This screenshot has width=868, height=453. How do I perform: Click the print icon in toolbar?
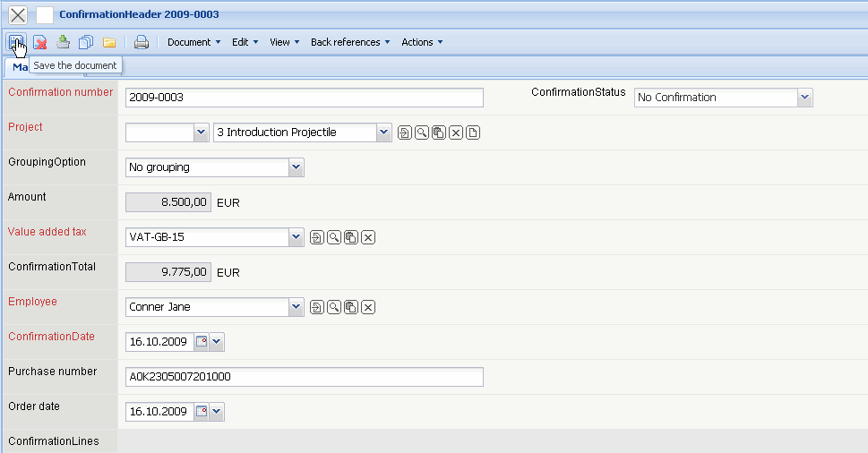pyautogui.click(x=142, y=42)
